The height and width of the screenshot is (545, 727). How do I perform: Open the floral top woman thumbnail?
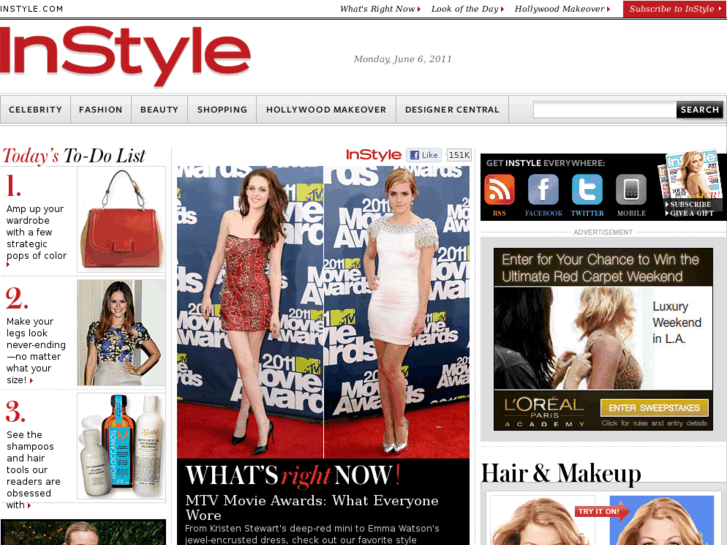pyautogui.click(x=121, y=333)
